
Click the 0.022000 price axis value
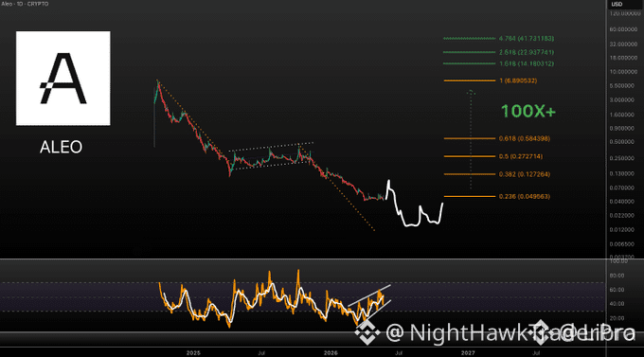(x=622, y=216)
